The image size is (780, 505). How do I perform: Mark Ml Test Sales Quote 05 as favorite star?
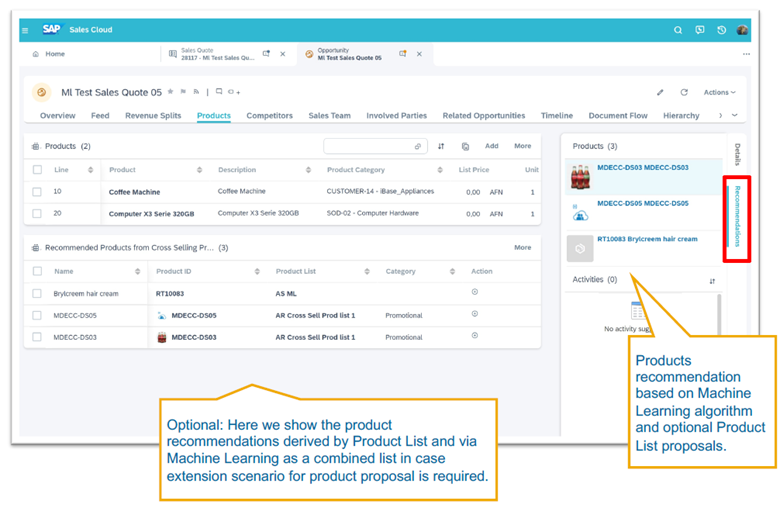[171, 92]
